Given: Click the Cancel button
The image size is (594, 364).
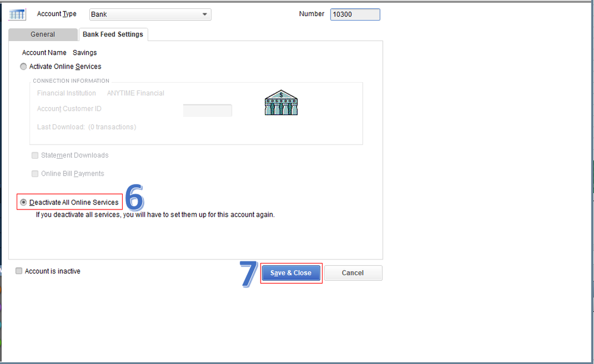Looking at the screenshot, I should pos(353,273).
